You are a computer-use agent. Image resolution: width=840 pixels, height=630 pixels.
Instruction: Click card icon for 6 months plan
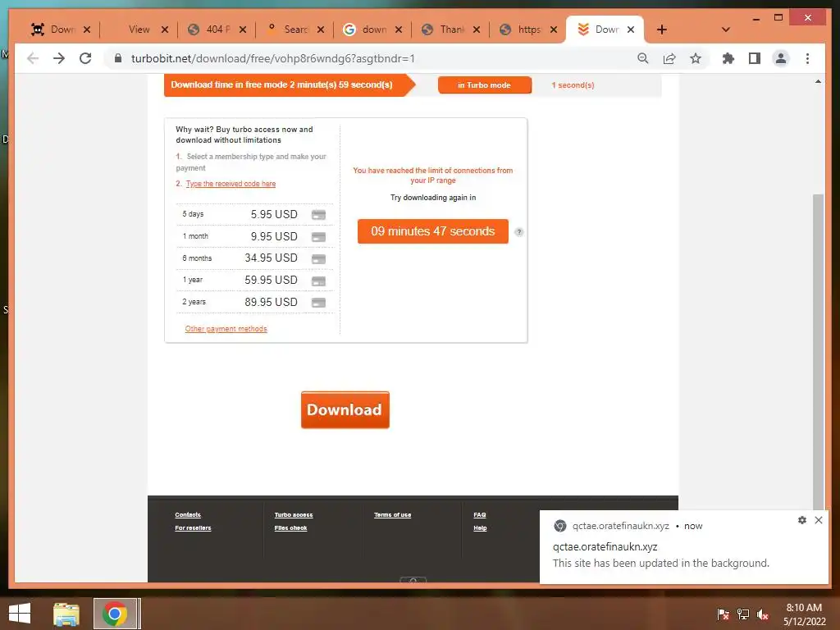(319, 258)
